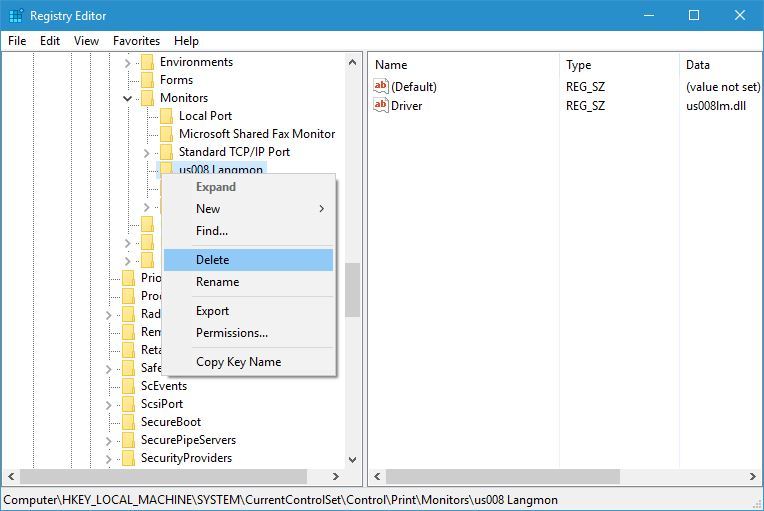Close the Registry Editor window
Viewport: 764px width, 511px height.
740,16
